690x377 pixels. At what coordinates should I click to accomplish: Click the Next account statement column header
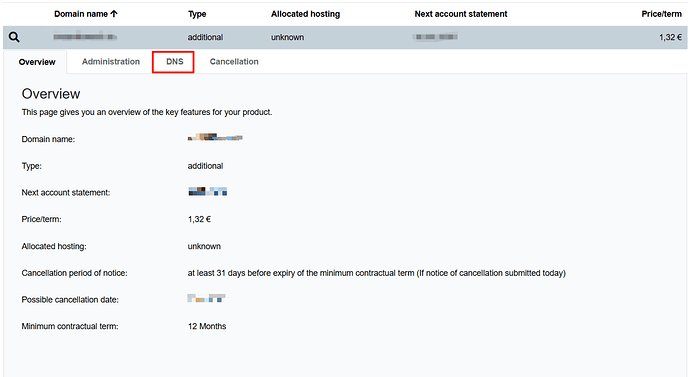(461, 14)
